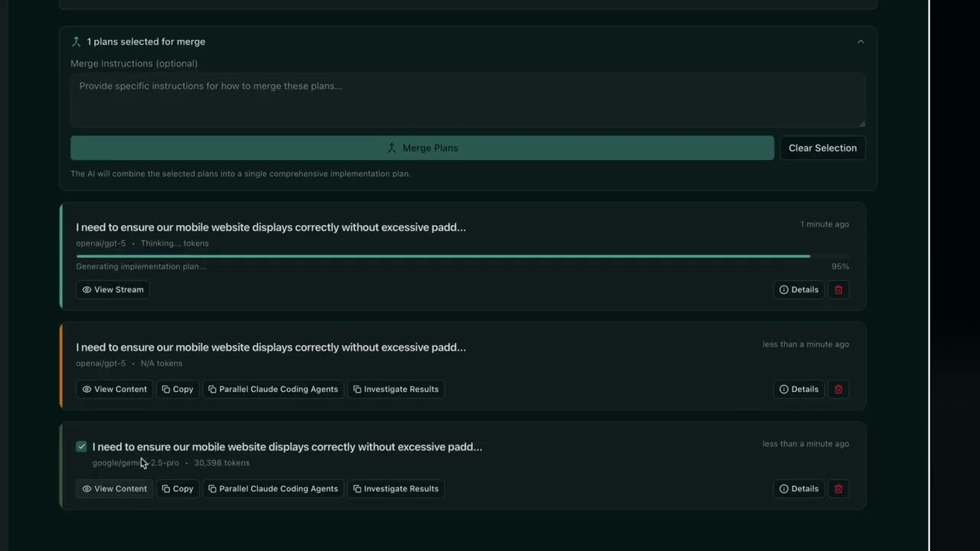Viewport: 980px width, 551px height.
Task: Delete the gemini 2.5-pro plan via trash icon
Action: [x=838, y=488]
